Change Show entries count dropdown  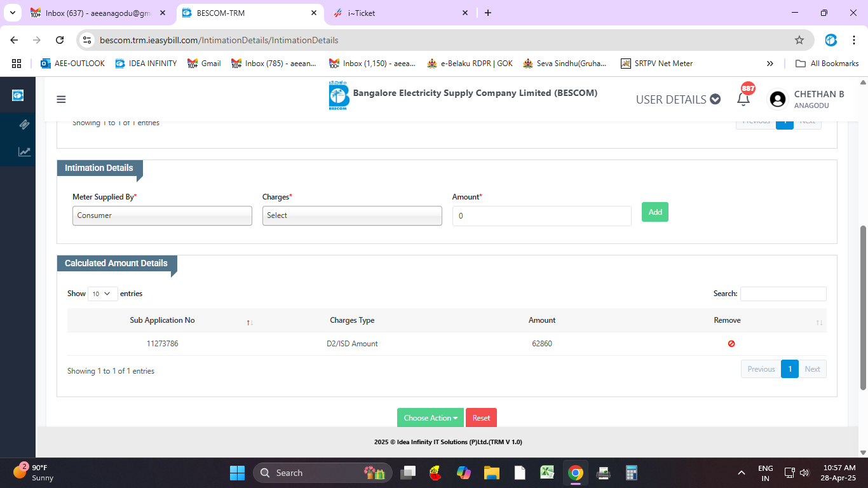[102, 294]
